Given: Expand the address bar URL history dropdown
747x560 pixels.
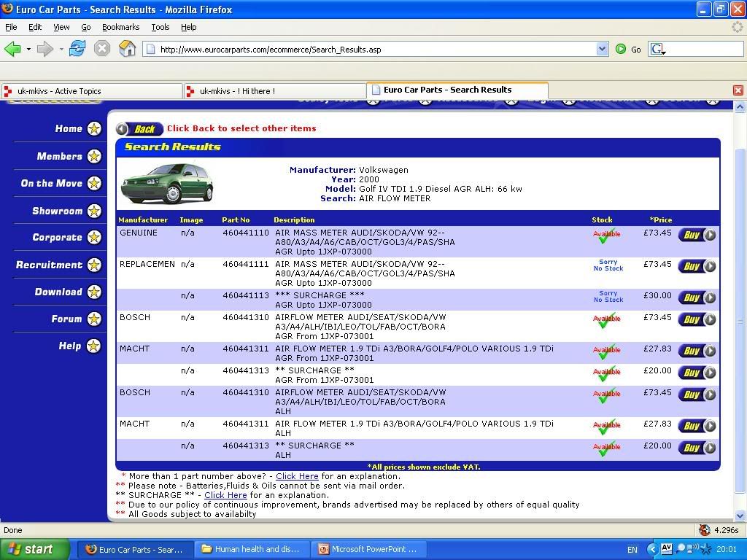Looking at the screenshot, I should coord(602,49).
